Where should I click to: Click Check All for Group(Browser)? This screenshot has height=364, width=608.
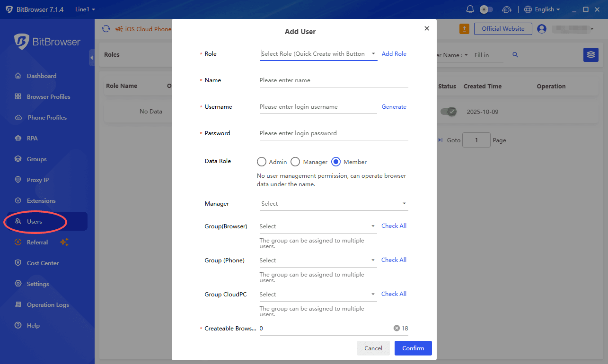[x=394, y=226]
